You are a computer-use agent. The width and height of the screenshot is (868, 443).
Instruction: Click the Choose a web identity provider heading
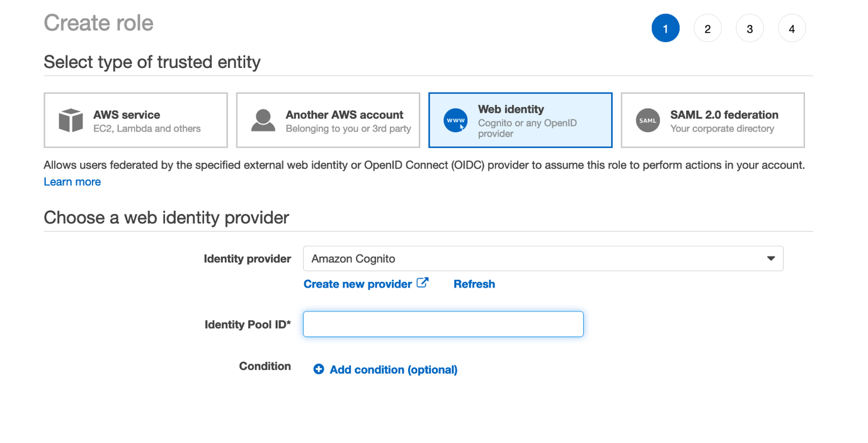(x=166, y=217)
